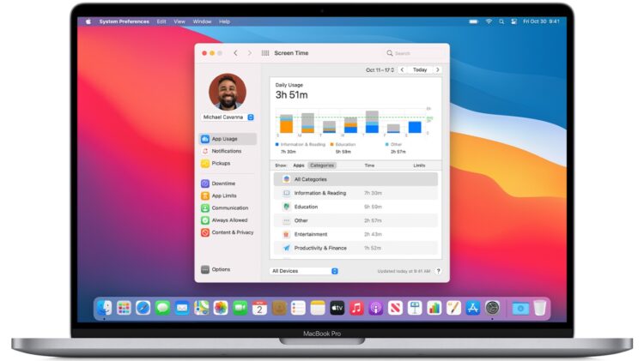Switch to the Apps view tab
Image resolution: width=644 pixels, height=361 pixels.
pos(299,165)
